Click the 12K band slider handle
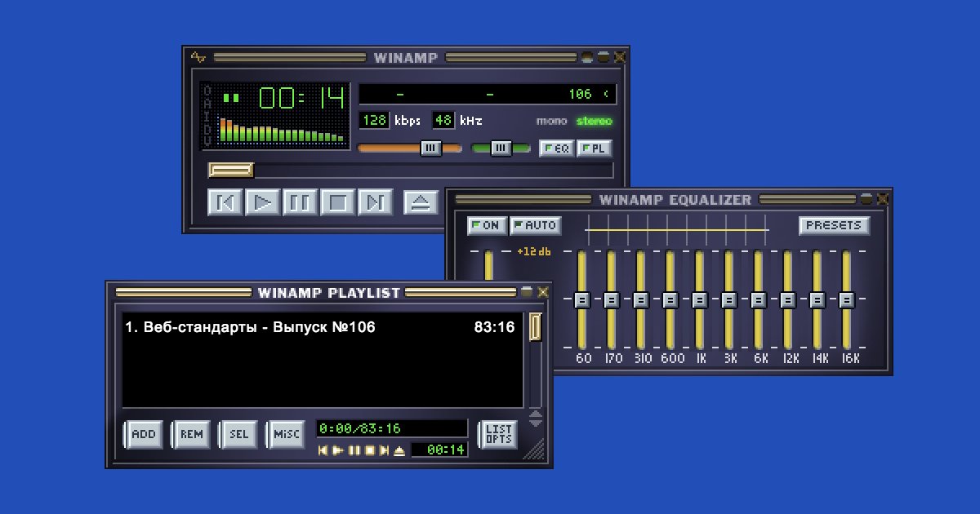Screen dimensions: 980x514 [x=788, y=300]
